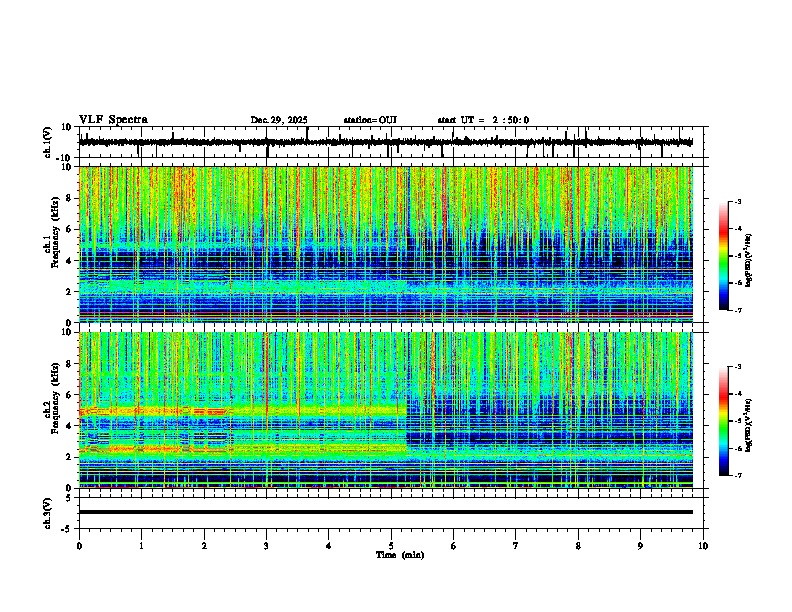Click the 6 kHz tick on ch.1 frequency axis
This screenshot has width=792, height=612.
coord(69,229)
